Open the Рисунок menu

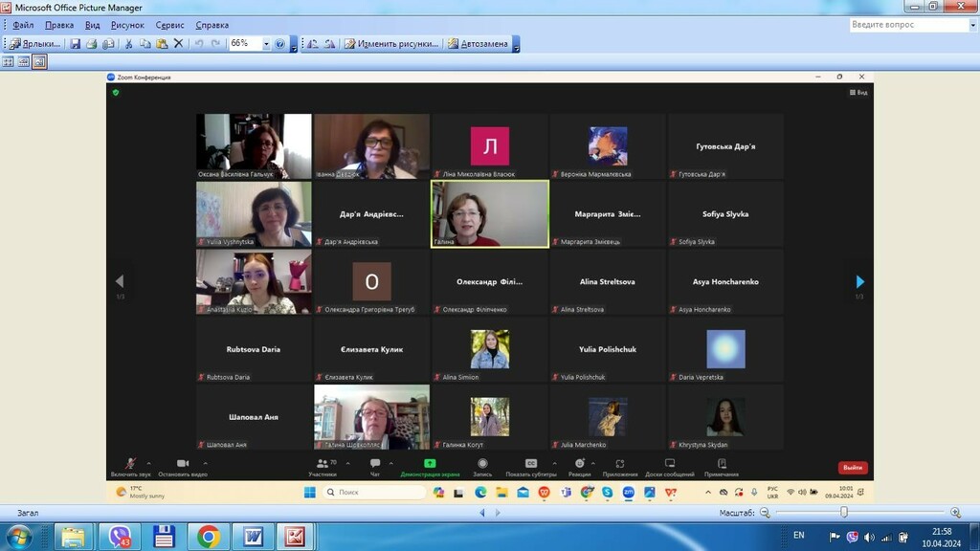coord(127,25)
